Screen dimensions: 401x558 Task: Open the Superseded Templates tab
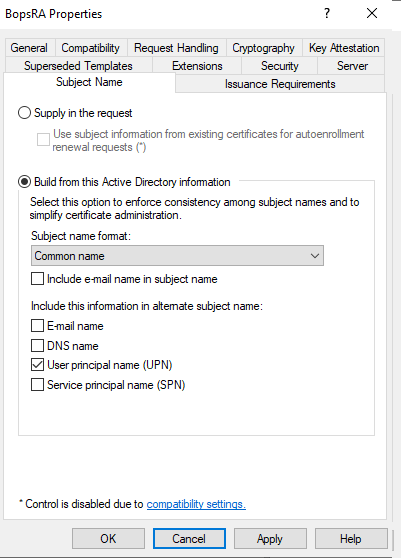click(x=78, y=66)
